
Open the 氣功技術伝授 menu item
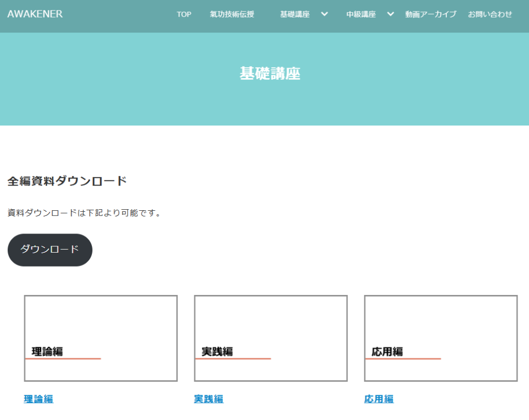(x=232, y=14)
